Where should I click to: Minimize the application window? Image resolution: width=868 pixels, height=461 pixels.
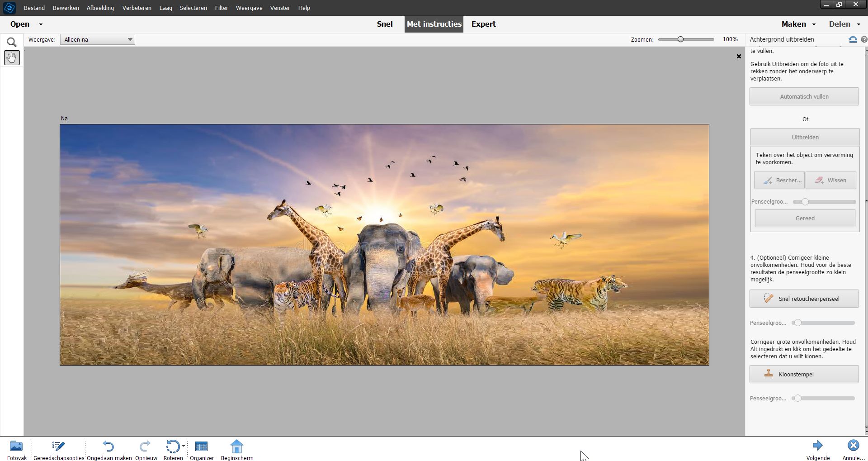coord(826,5)
